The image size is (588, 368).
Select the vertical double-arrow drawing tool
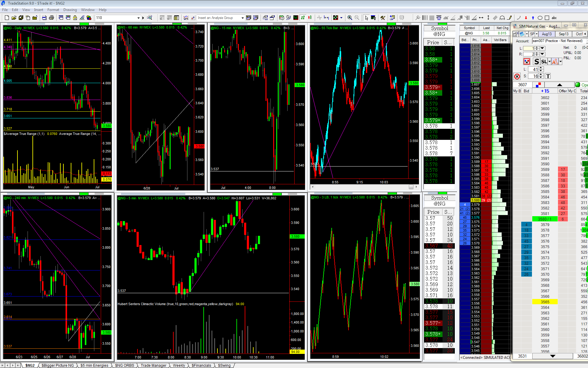coord(488,18)
